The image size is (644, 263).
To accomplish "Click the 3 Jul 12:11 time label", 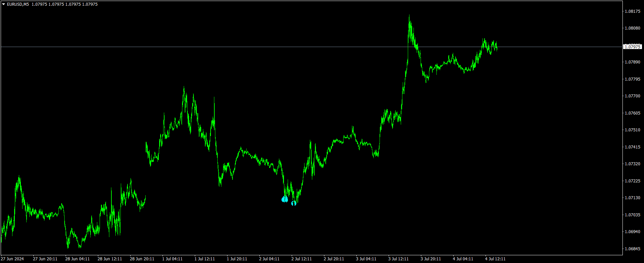I will point(398,259).
